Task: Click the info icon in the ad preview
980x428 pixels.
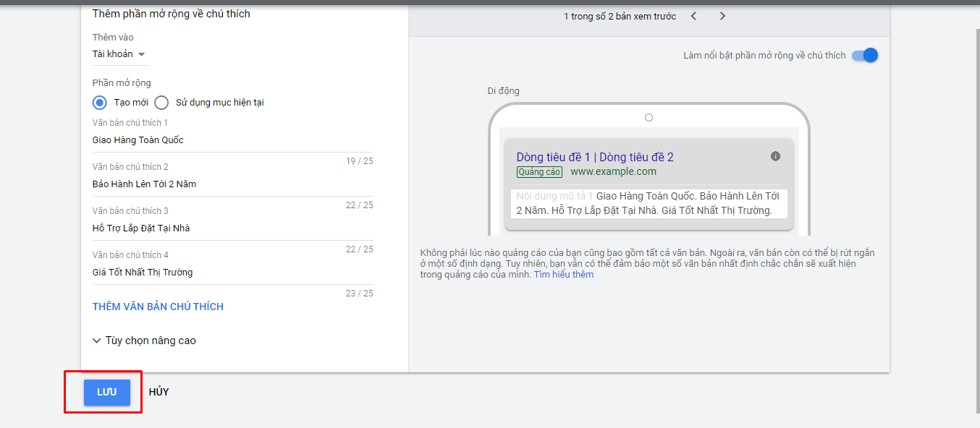Action: [775, 156]
